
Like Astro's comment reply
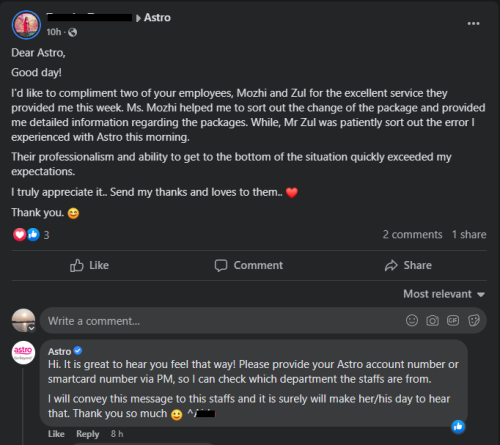click(x=56, y=434)
